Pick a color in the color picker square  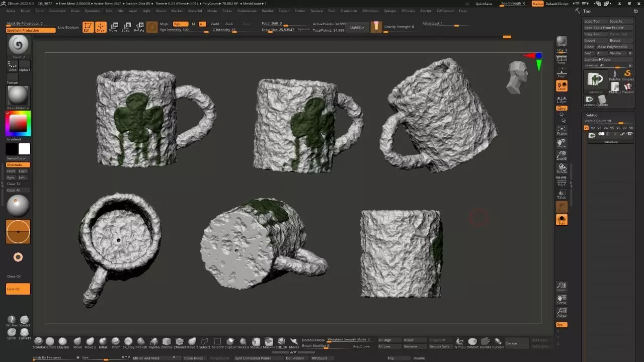point(18,123)
